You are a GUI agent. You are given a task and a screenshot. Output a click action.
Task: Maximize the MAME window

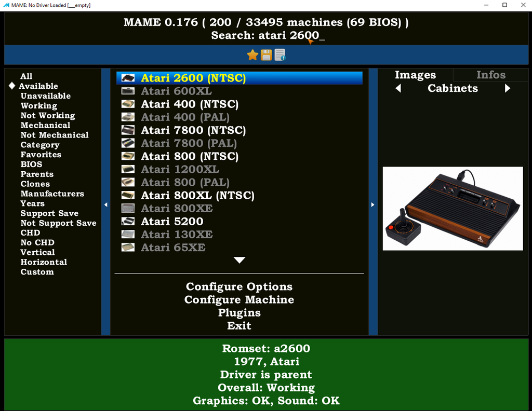pyautogui.click(x=504, y=5)
